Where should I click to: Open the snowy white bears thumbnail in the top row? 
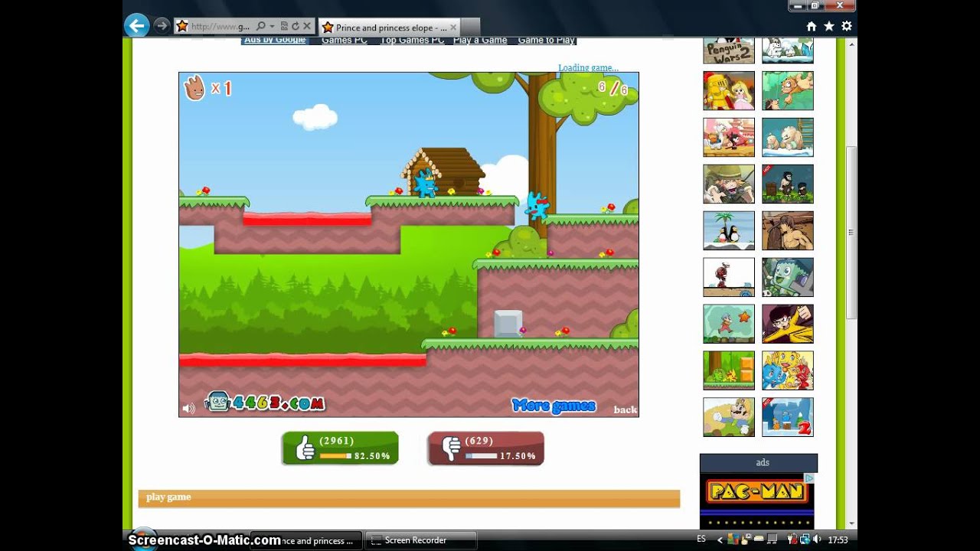pos(788,51)
